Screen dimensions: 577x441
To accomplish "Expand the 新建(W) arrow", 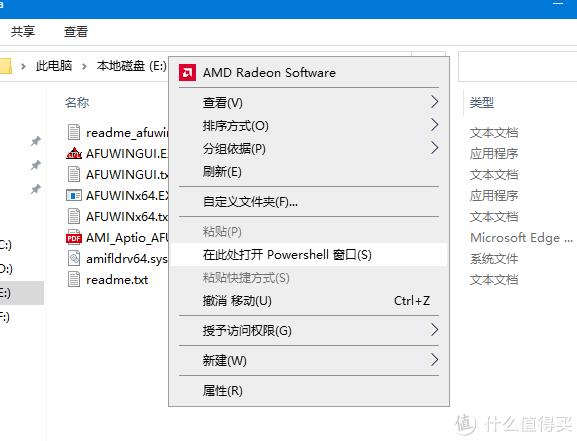I will click(x=435, y=360).
